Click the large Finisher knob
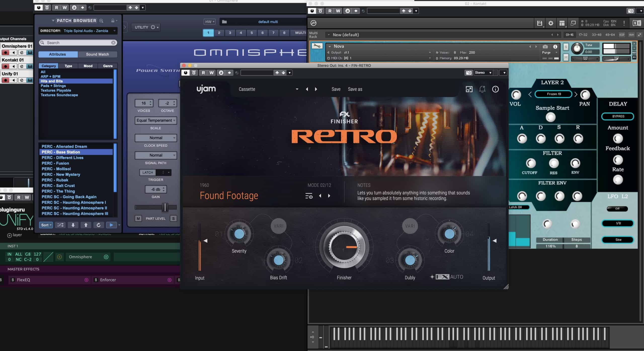 (344, 247)
